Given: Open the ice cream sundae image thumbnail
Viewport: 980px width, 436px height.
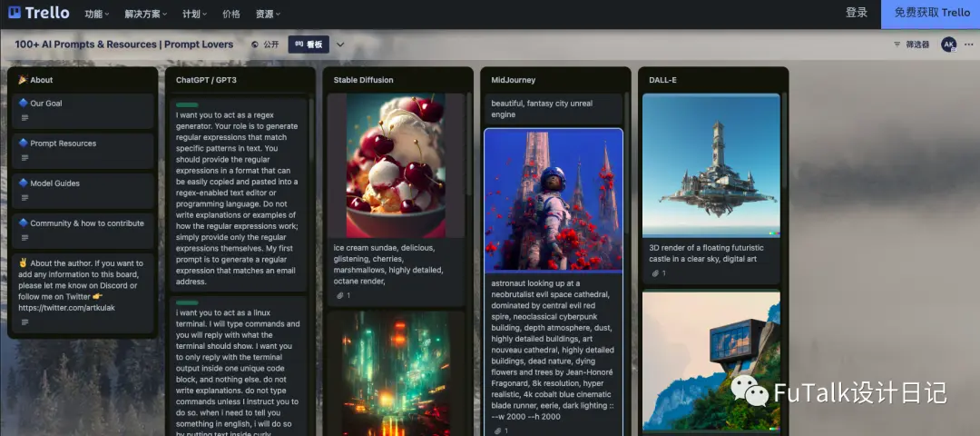Looking at the screenshot, I should (x=397, y=165).
